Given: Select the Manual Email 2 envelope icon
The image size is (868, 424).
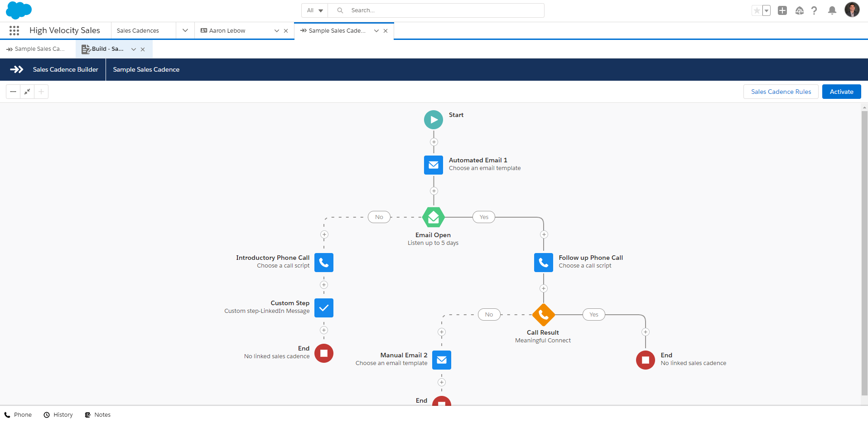Looking at the screenshot, I should point(442,360).
